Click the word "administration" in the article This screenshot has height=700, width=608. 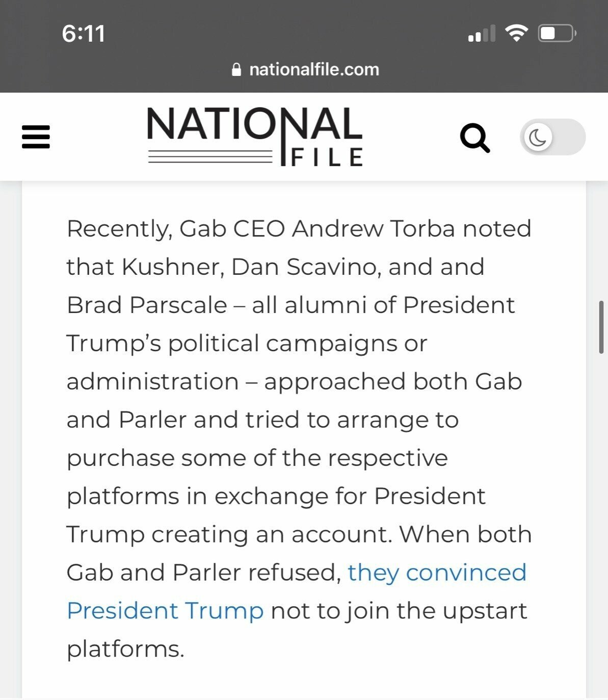[x=152, y=382]
